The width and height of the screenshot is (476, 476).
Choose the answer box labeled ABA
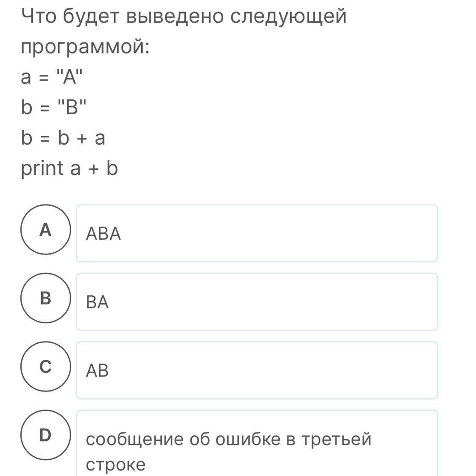(257, 233)
